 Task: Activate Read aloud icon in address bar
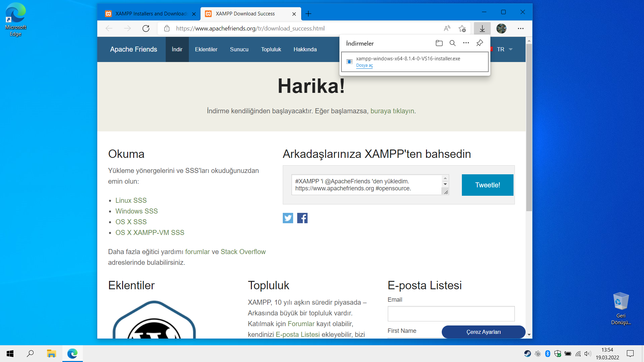(447, 28)
